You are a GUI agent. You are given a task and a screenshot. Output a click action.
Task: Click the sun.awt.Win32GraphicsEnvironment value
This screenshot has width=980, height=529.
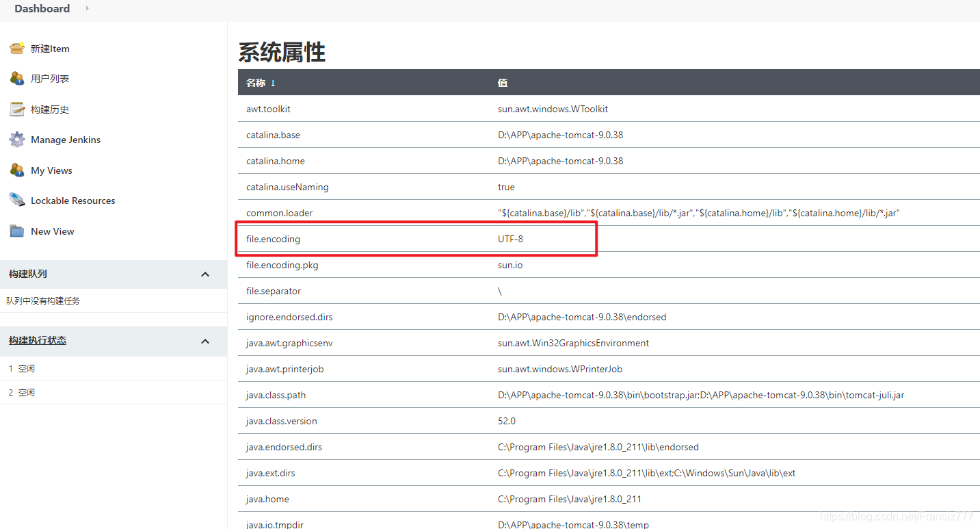pos(573,343)
